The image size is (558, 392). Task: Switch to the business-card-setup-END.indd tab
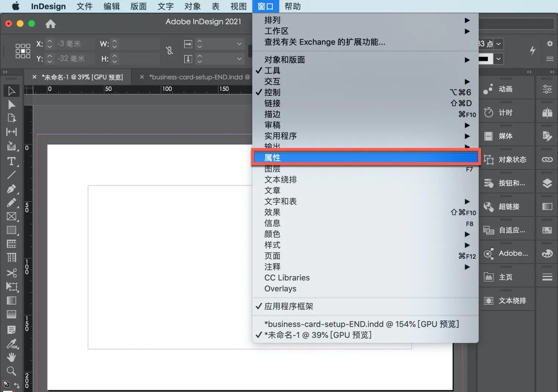199,77
